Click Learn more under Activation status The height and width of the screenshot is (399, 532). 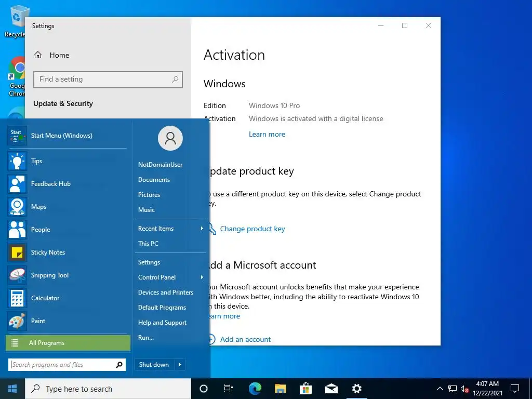(x=267, y=134)
